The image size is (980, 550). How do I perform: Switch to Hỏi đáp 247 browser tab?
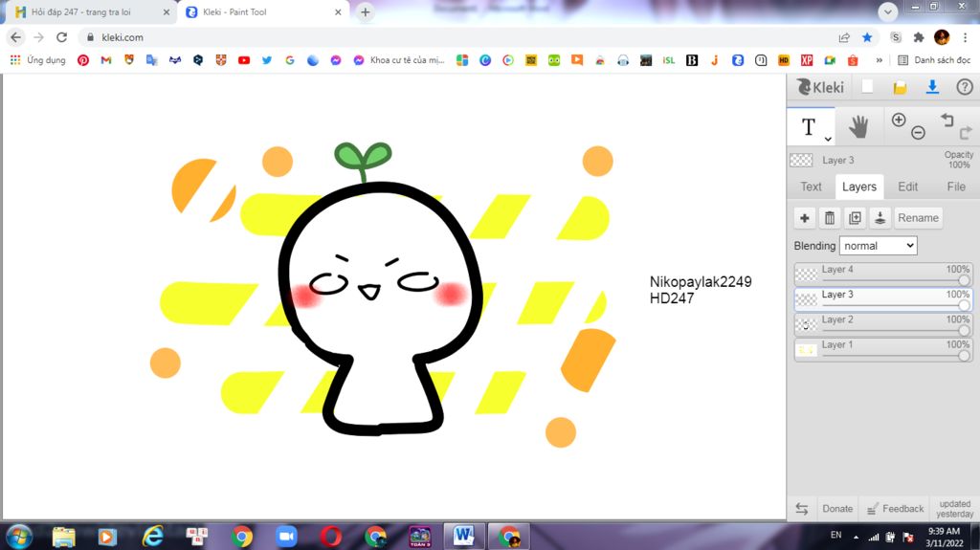click(91, 11)
